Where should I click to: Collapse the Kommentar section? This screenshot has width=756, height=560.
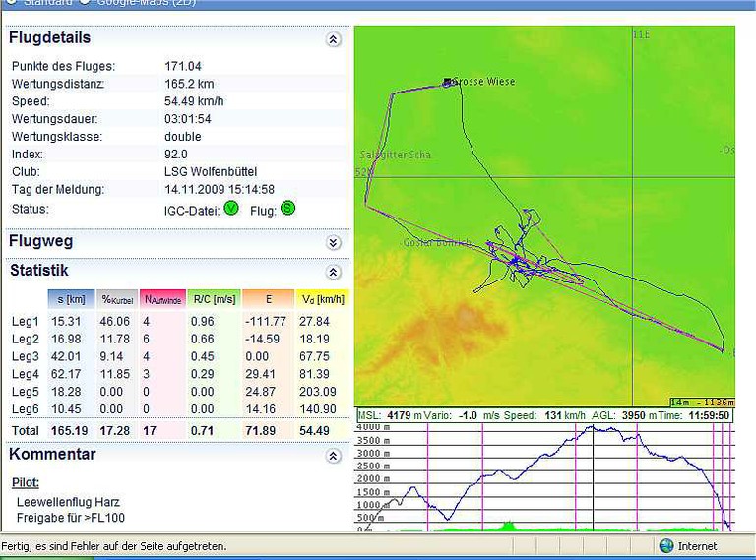[x=333, y=456]
